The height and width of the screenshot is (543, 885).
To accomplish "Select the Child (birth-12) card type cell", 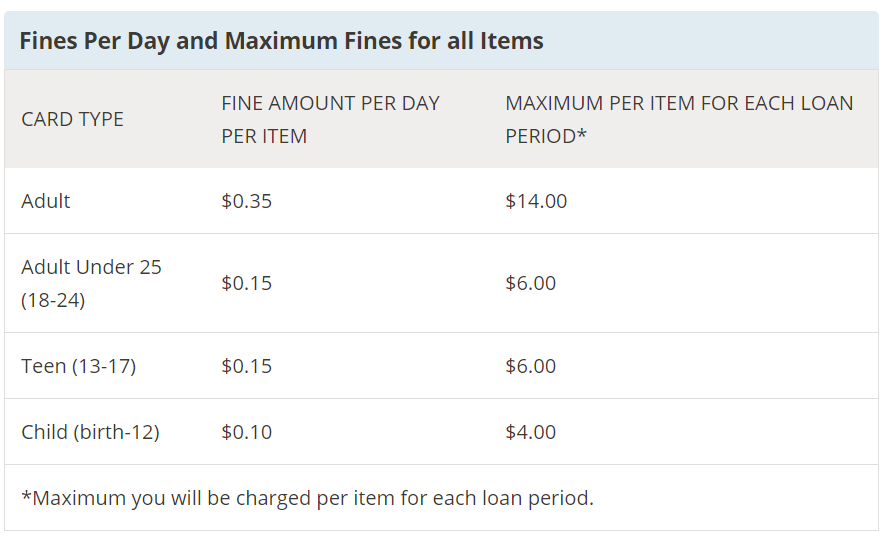I will click(90, 432).
